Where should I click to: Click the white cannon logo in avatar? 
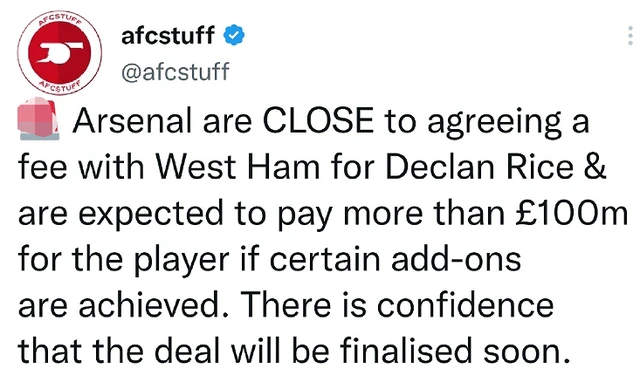(x=60, y=53)
